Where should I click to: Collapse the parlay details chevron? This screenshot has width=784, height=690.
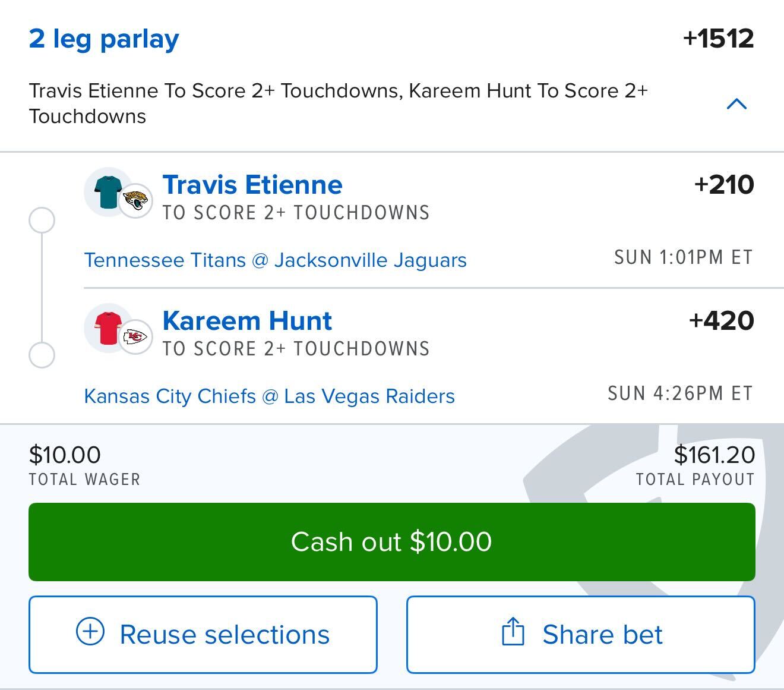736,105
